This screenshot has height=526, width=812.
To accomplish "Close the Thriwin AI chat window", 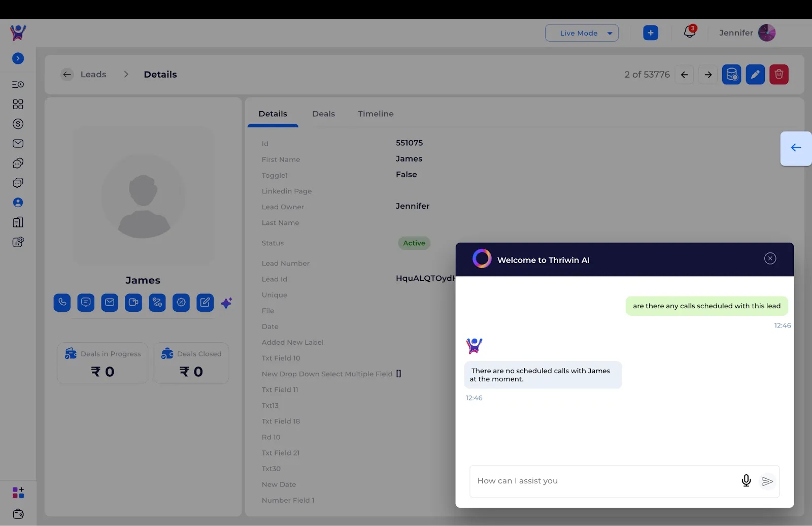I will (x=770, y=259).
